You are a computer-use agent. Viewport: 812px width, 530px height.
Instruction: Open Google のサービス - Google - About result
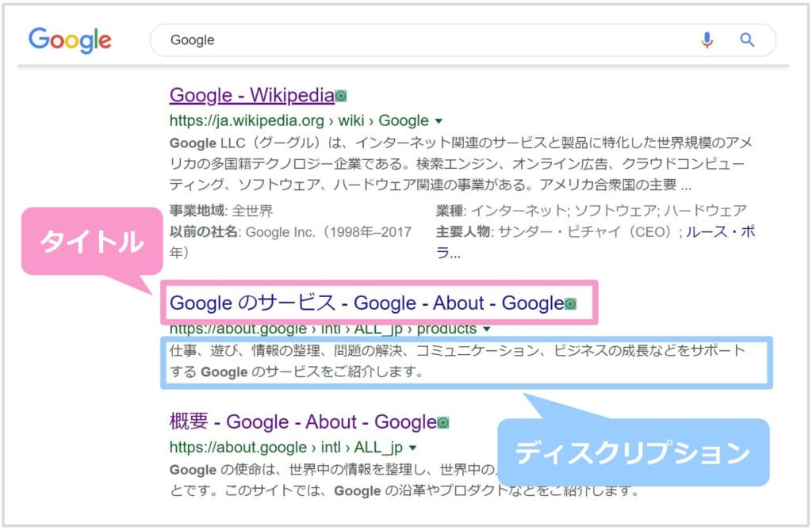pyautogui.click(x=366, y=303)
